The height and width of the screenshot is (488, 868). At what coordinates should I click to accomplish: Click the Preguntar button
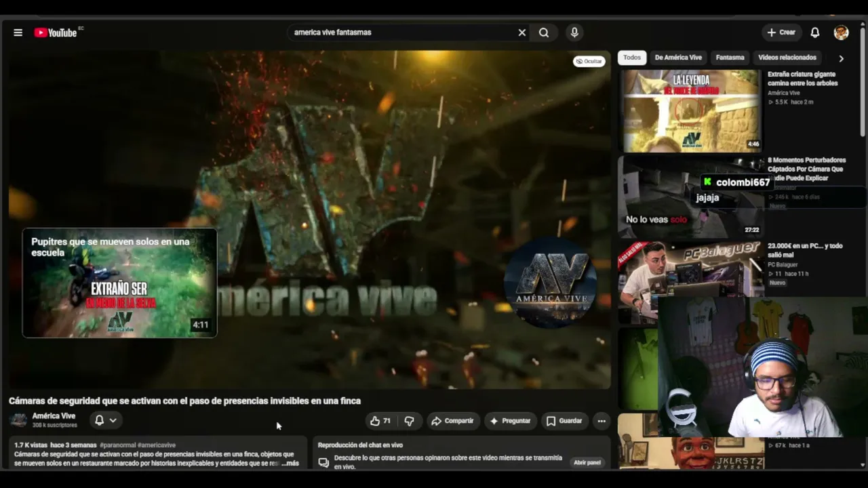(510, 421)
